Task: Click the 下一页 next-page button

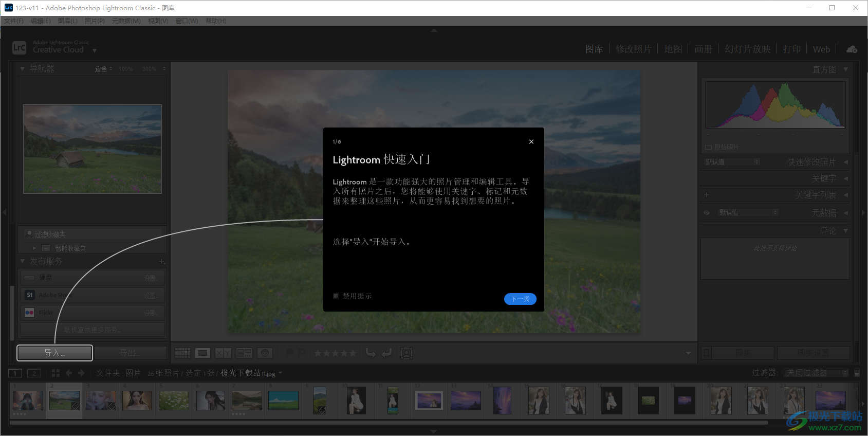Action: point(520,299)
